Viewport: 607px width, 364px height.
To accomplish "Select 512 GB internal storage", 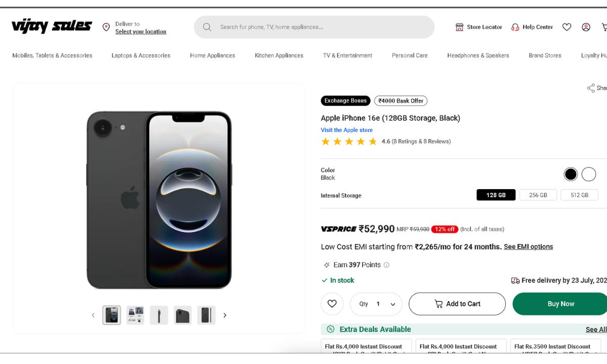I will click(x=579, y=195).
